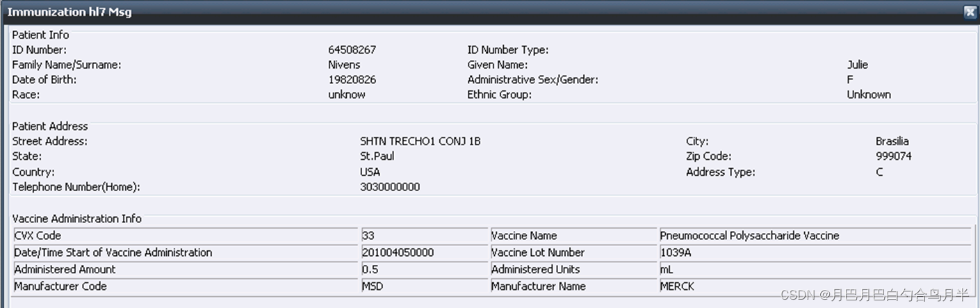Click the vaccine name Pneumococcal Polysaccharide Vaccine field
980x308 pixels.
pos(814,236)
